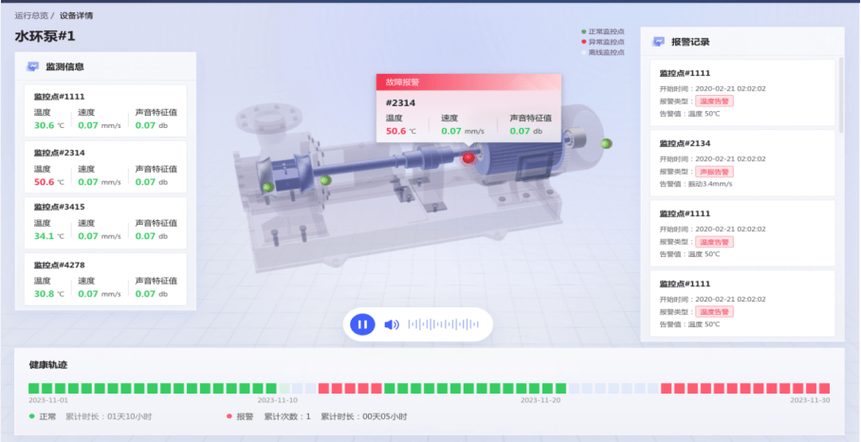This screenshot has height=442, width=861.
Task: Click 0.07 mm/s speed in fault popup
Action: click(x=463, y=131)
